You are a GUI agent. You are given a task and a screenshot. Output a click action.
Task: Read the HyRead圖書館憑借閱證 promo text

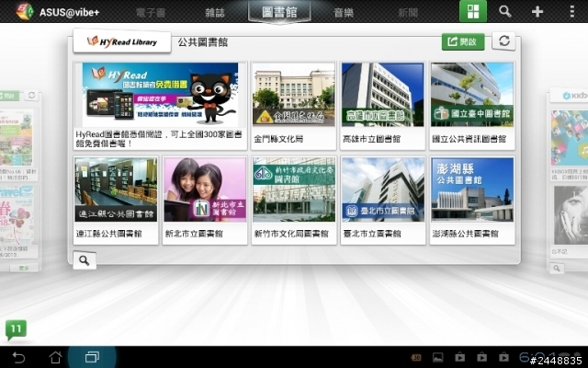click(x=159, y=139)
